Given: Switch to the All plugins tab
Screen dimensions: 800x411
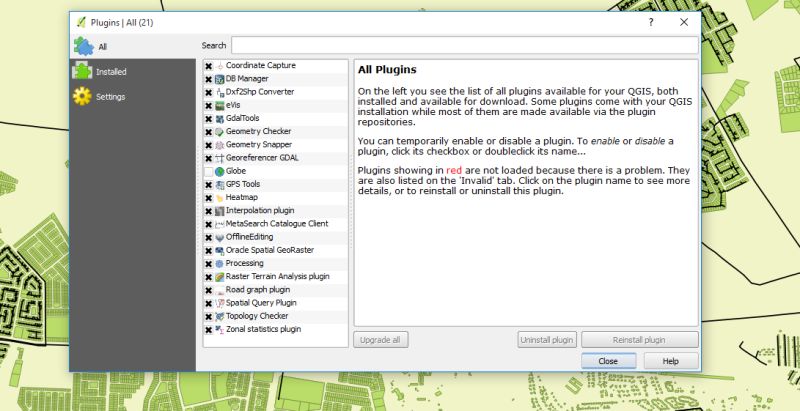Looking at the screenshot, I should pos(133,46).
